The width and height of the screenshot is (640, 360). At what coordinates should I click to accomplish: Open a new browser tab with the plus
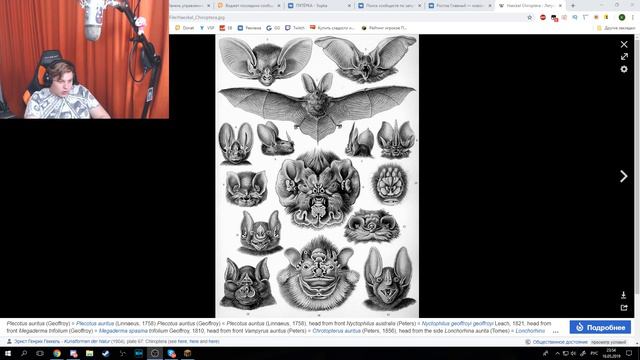(x=573, y=6)
